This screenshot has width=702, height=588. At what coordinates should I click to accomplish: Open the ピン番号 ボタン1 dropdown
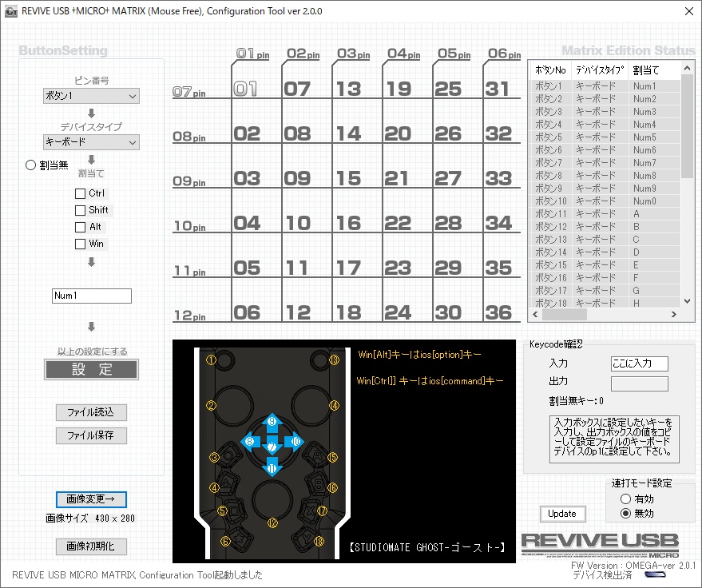(91, 96)
